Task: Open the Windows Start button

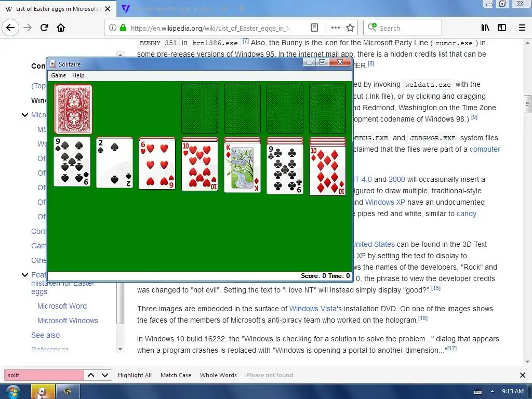Action: point(13,392)
